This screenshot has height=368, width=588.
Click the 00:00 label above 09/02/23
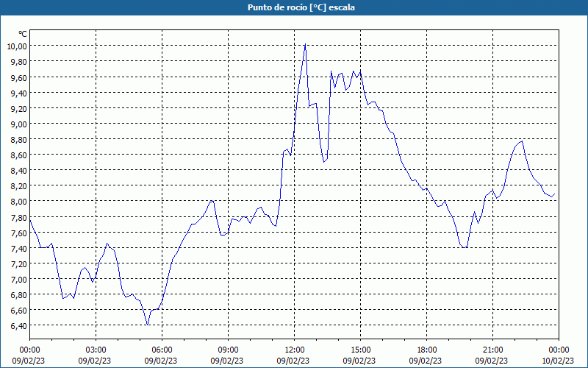(x=29, y=350)
